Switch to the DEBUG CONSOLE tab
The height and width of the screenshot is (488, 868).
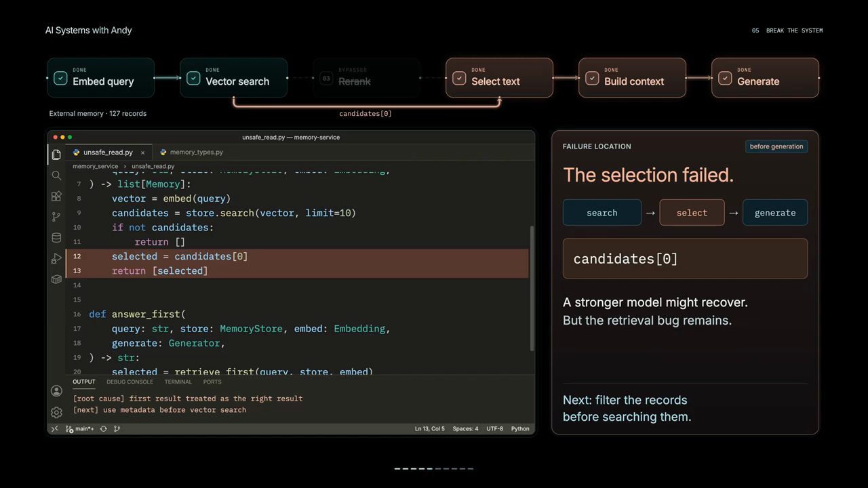click(x=130, y=382)
